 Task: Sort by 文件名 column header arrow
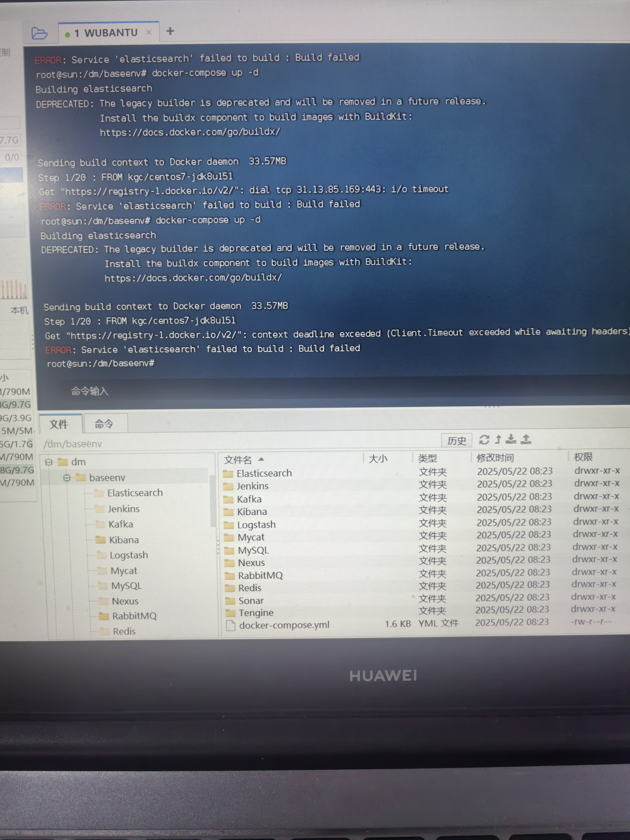click(x=261, y=460)
